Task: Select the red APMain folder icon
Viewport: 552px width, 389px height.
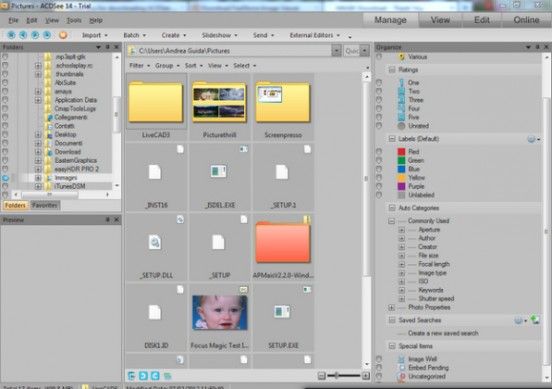Action: point(283,243)
